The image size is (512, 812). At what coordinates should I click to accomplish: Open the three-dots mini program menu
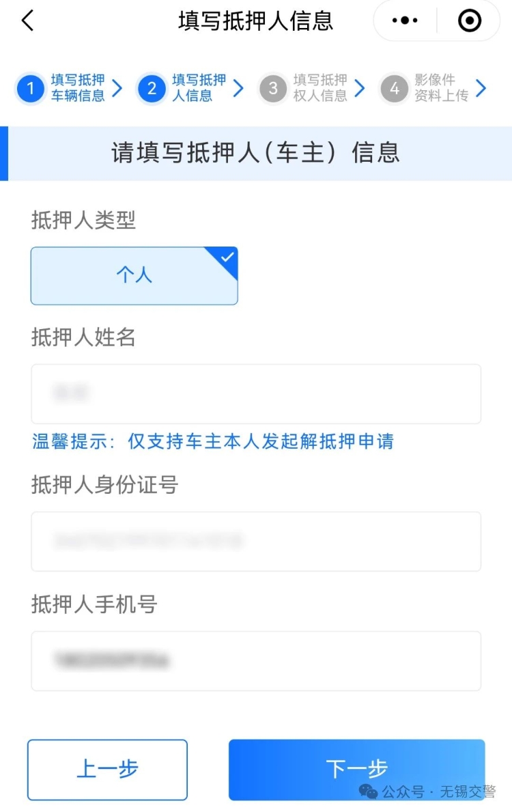coord(405,20)
